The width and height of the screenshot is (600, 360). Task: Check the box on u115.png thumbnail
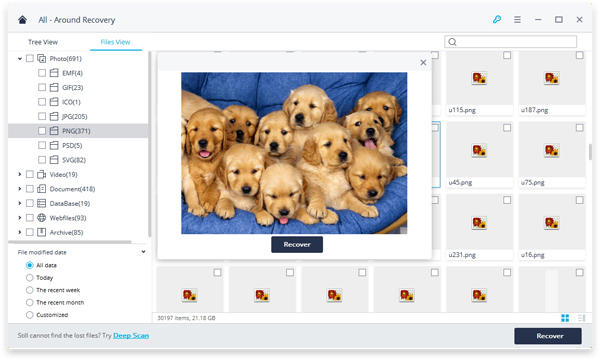pyautogui.click(x=507, y=55)
